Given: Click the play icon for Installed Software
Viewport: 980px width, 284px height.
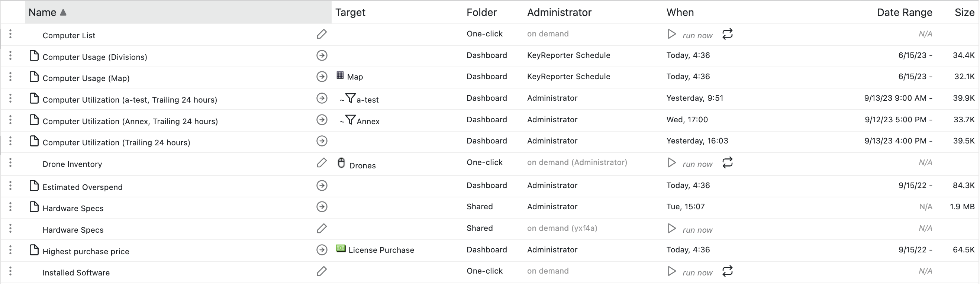Looking at the screenshot, I should tap(672, 271).
